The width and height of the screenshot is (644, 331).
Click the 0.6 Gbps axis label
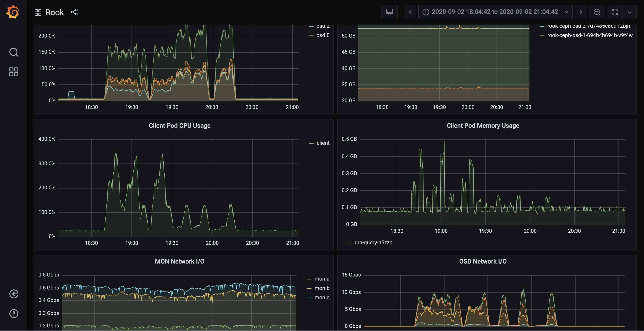pyautogui.click(x=49, y=275)
